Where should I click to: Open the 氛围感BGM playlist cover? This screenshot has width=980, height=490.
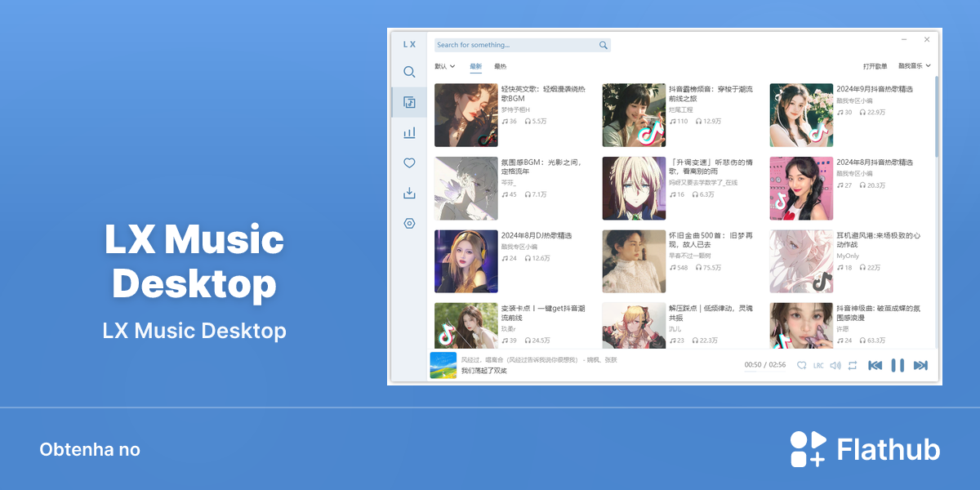tap(466, 189)
